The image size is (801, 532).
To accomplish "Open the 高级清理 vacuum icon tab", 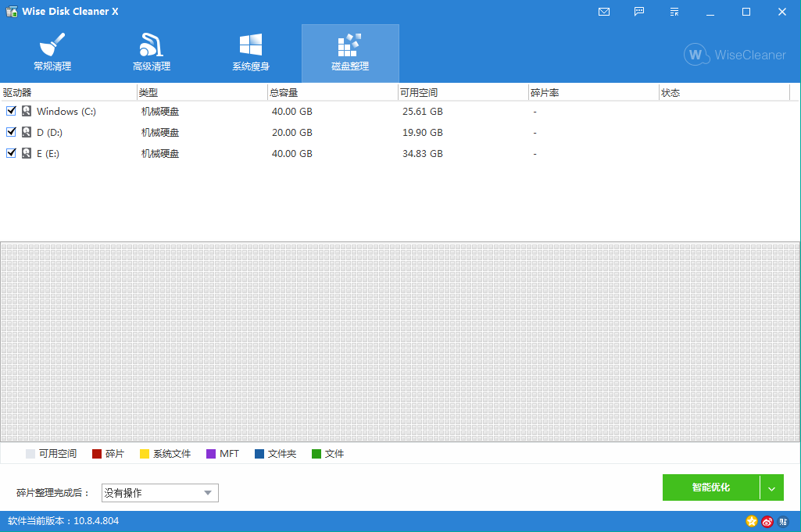I will [x=152, y=53].
